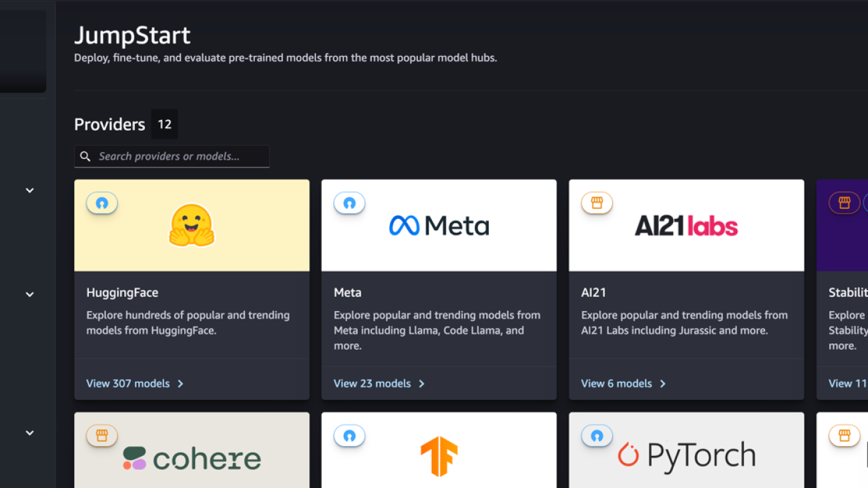Viewport: 868px width, 488px height.
Task: Click arrow next to View 6 models
Action: click(662, 384)
